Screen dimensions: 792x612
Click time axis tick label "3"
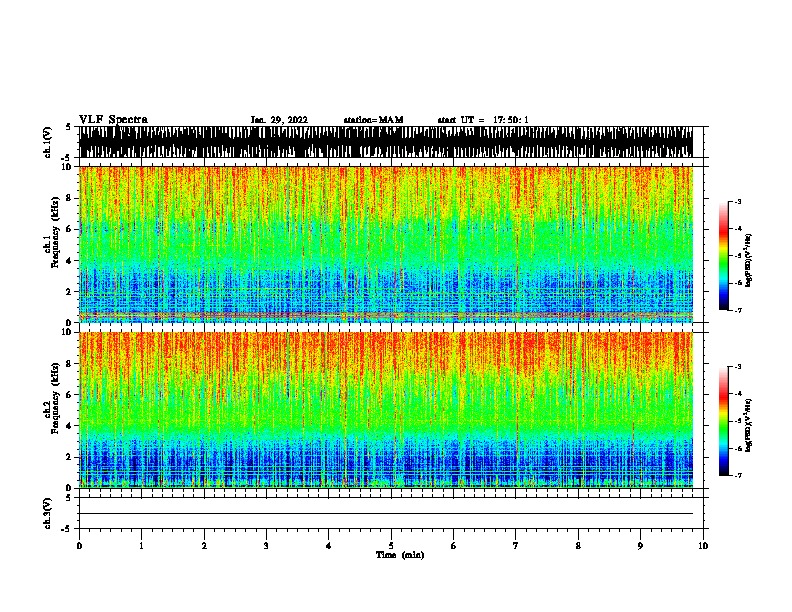pyautogui.click(x=266, y=546)
